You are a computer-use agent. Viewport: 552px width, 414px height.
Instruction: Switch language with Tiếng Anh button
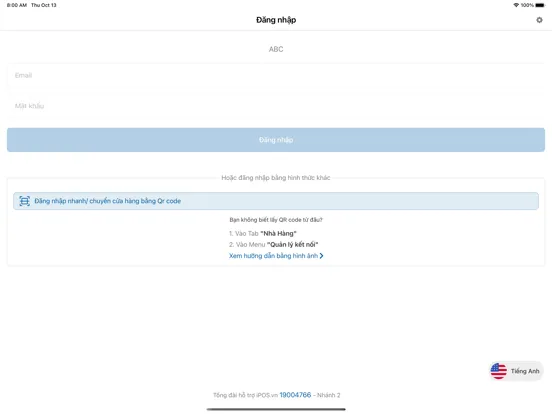pyautogui.click(x=516, y=371)
